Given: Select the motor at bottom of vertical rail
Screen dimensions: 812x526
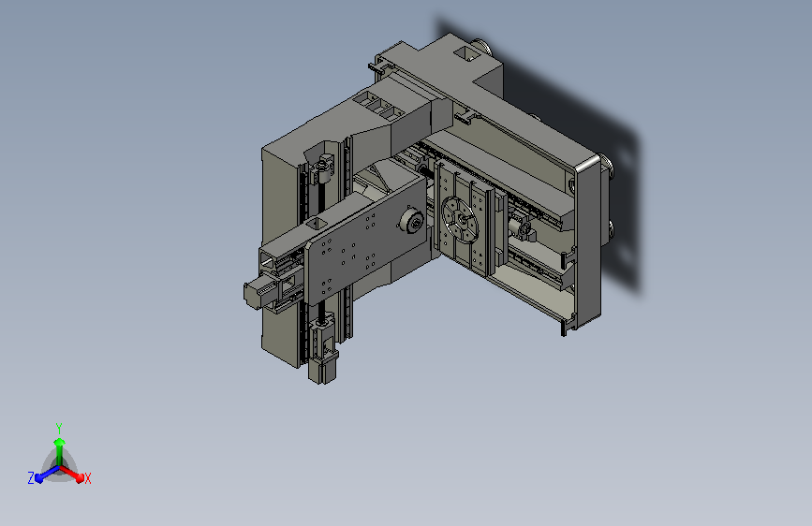Looking at the screenshot, I should (323, 367).
